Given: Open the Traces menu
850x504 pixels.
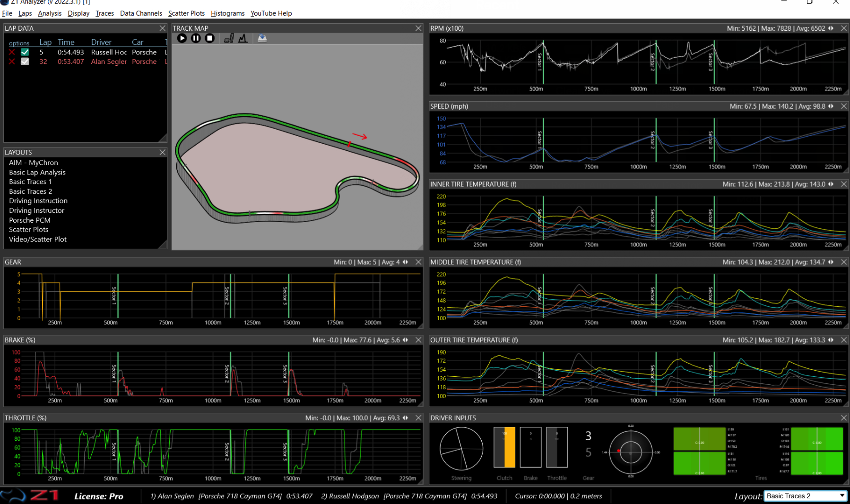Looking at the screenshot, I should tap(104, 13).
